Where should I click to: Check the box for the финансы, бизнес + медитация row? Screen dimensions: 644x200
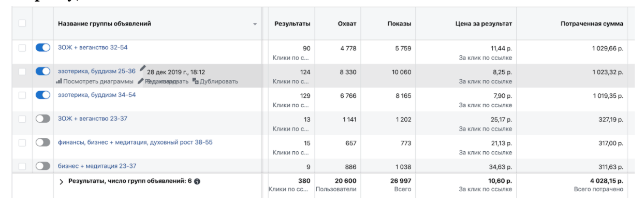click(22, 142)
